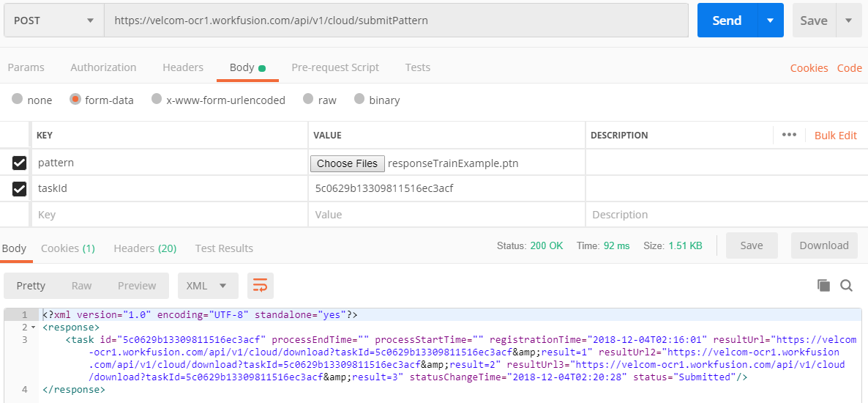
Task: Switch to the Params tab
Action: 26,67
